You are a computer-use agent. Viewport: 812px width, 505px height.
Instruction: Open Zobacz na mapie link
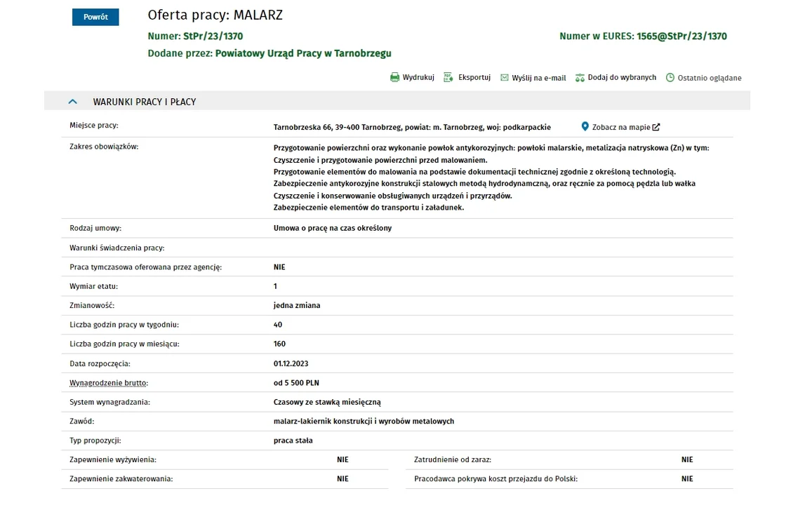[621, 127]
